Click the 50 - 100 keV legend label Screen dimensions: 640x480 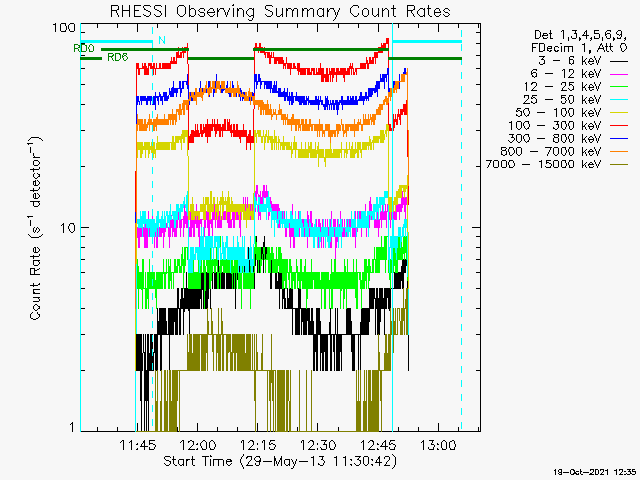pos(559,113)
